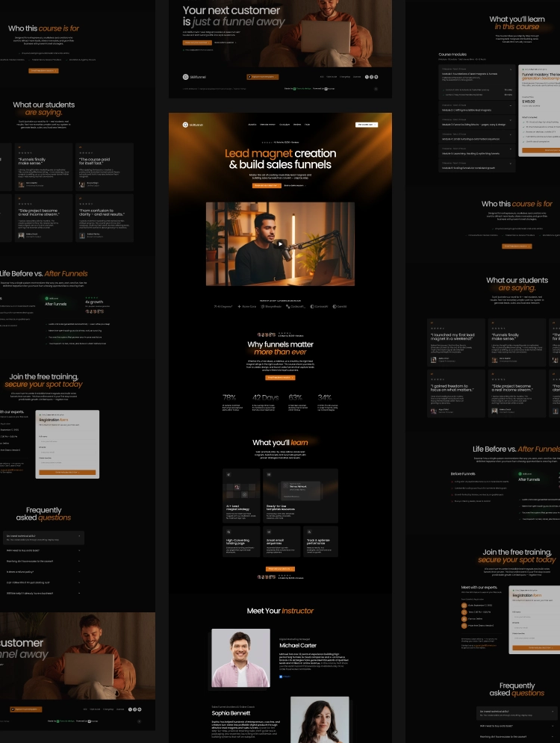Open the Who we mentor header nav link
The width and height of the screenshot is (560, 743).
[268, 125]
